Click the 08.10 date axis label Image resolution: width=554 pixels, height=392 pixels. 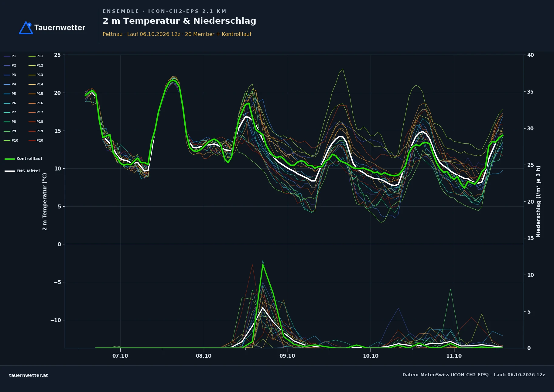click(204, 356)
